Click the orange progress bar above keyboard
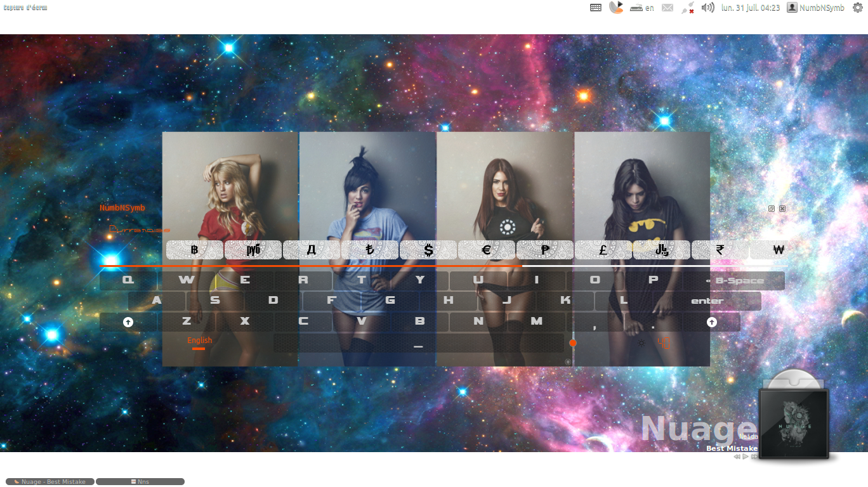868x487 pixels. point(311,266)
